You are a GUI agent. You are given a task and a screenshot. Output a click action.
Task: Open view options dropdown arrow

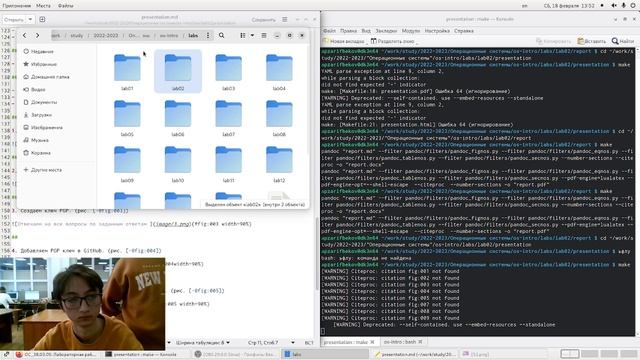point(252,36)
